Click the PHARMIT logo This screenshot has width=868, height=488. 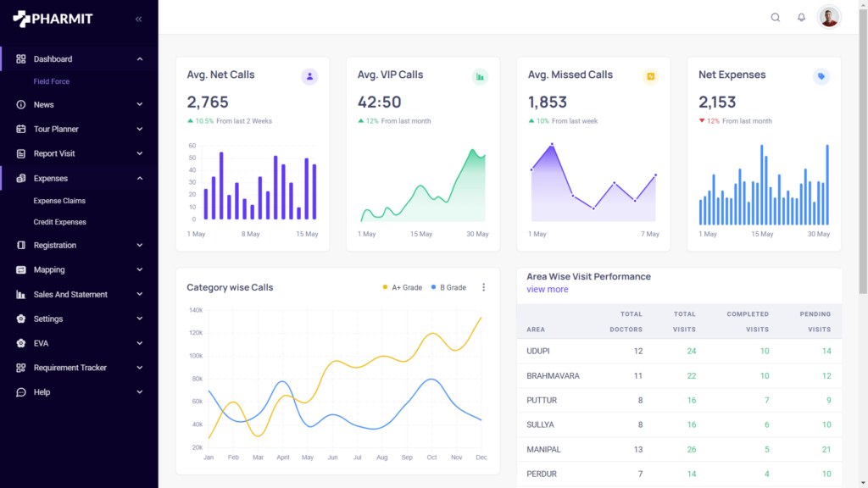[53, 19]
